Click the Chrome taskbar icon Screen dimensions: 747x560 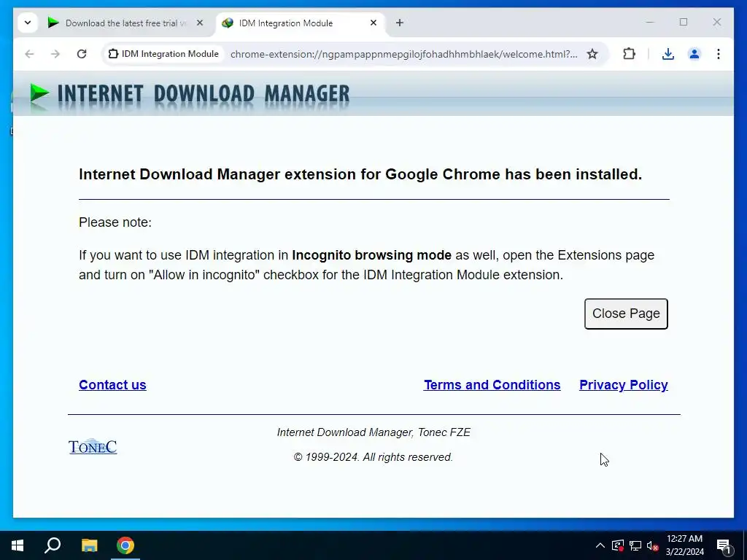coord(125,545)
